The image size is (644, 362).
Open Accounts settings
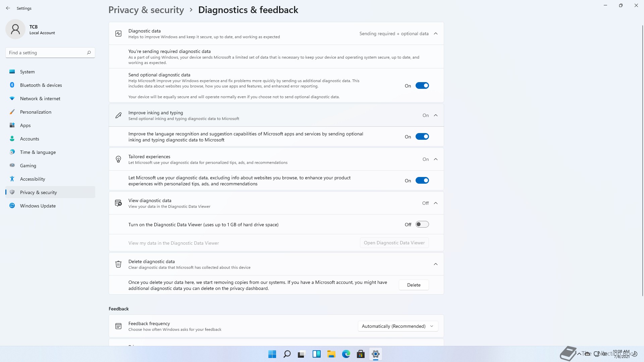tap(50, 139)
